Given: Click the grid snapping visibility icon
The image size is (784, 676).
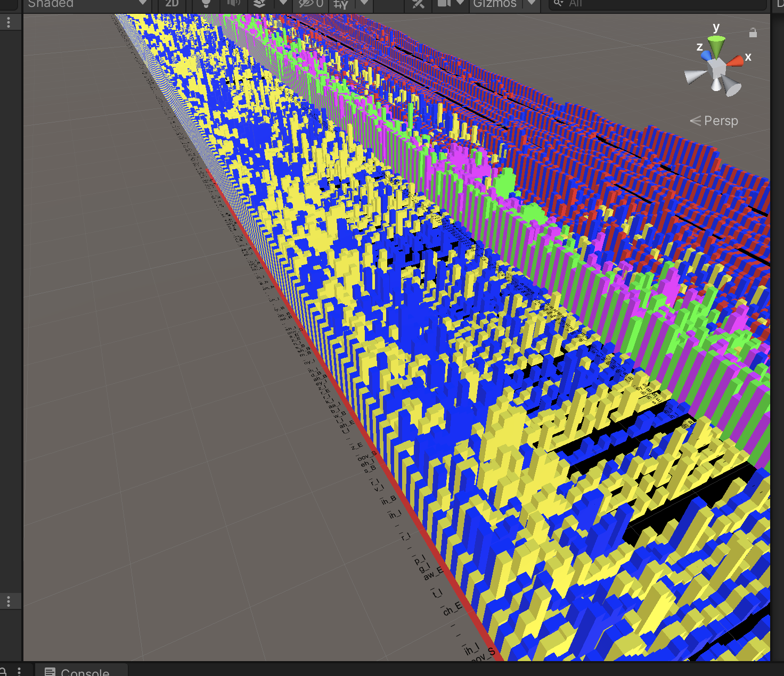Looking at the screenshot, I should [x=341, y=4].
